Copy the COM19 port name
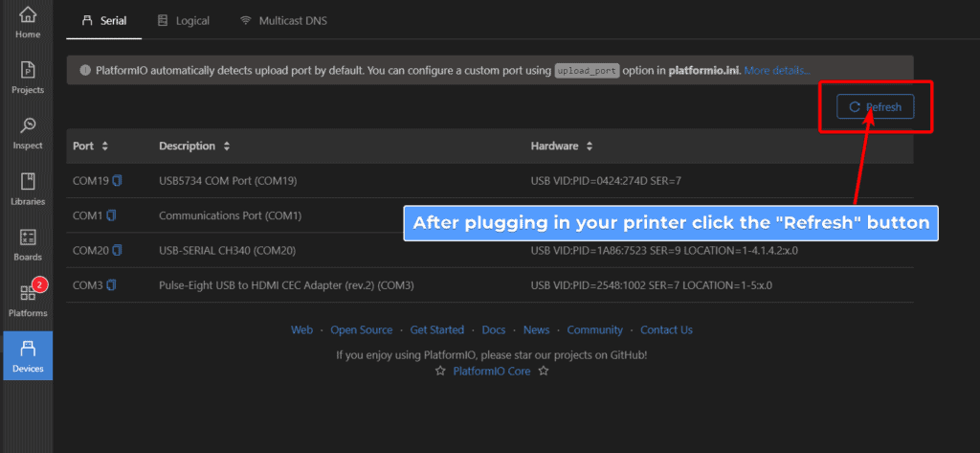The height and width of the screenshot is (453, 980). click(117, 181)
